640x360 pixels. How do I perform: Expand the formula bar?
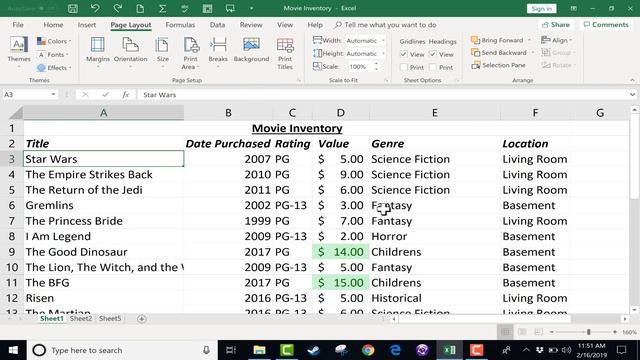(x=632, y=95)
